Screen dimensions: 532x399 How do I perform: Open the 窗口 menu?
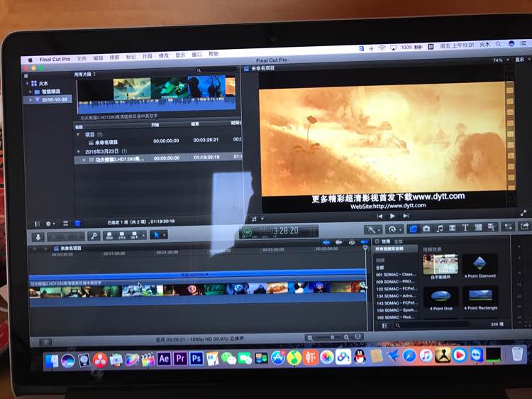click(196, 55)
